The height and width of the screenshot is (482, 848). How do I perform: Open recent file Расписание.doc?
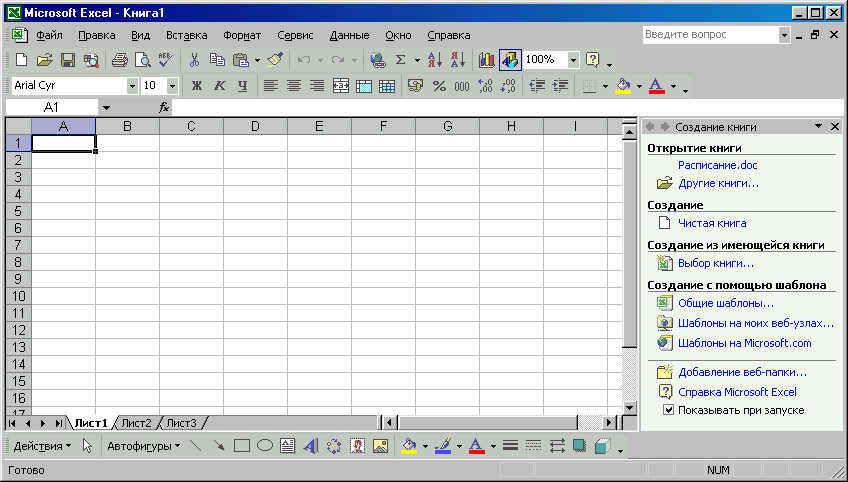click(x=718, y=165)
